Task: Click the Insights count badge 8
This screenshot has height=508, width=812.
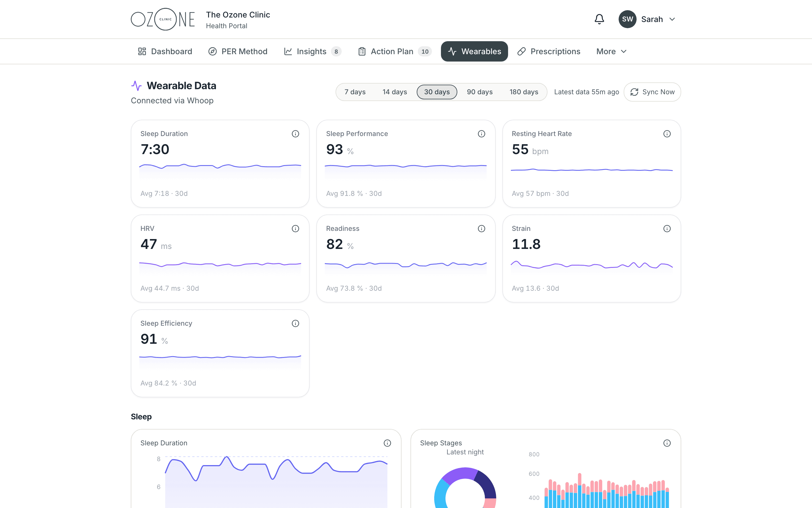Action: tap(336, 51)
